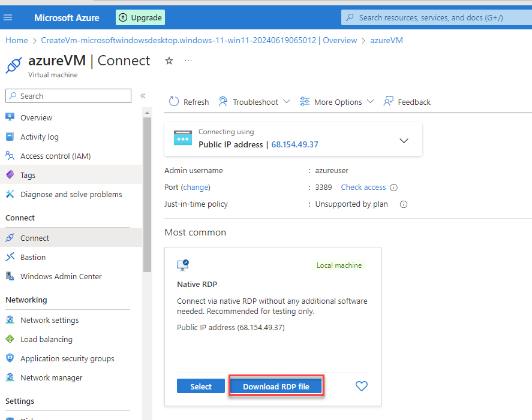Expand the Connecting using Public IP panel
Viewport: 532px width, 420px height.
(404, 141)
